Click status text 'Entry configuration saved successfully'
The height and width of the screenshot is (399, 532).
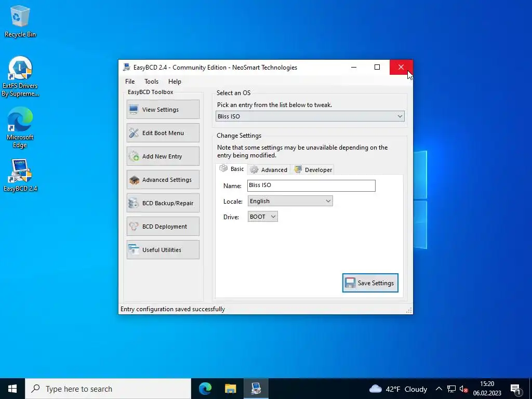(172, 309)
